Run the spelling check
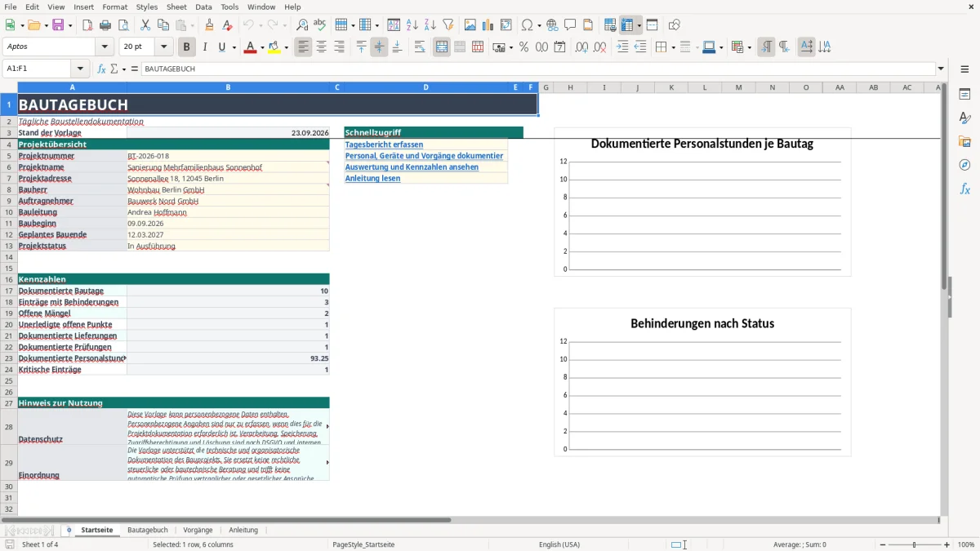The height and width of the screenshot is (551, 980). (x=320, y=25)
